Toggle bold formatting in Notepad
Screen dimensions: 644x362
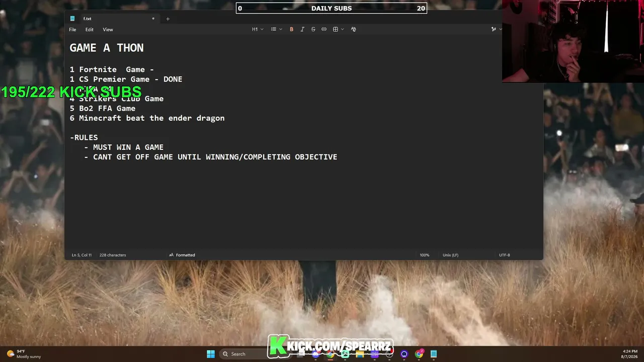pyautogui.click(x=291, y=29)
